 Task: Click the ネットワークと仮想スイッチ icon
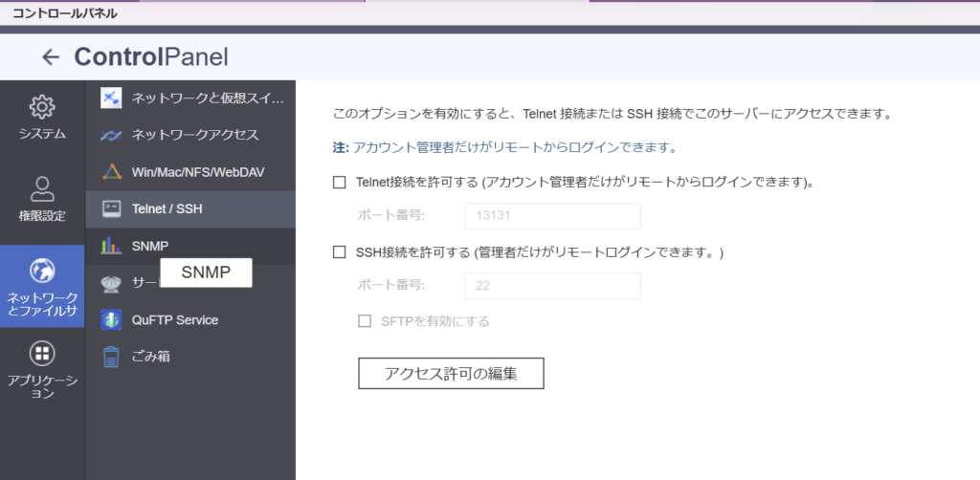(112, 98)
